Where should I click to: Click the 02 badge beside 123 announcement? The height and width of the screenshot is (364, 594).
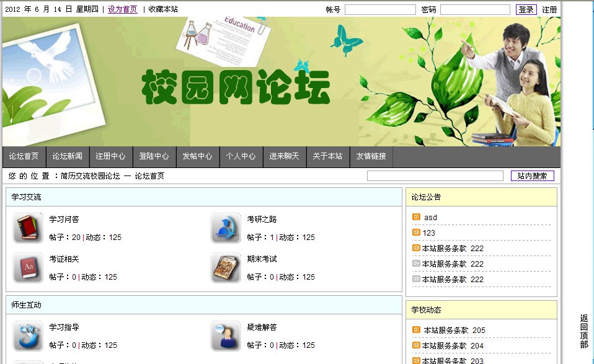point(416,233)
